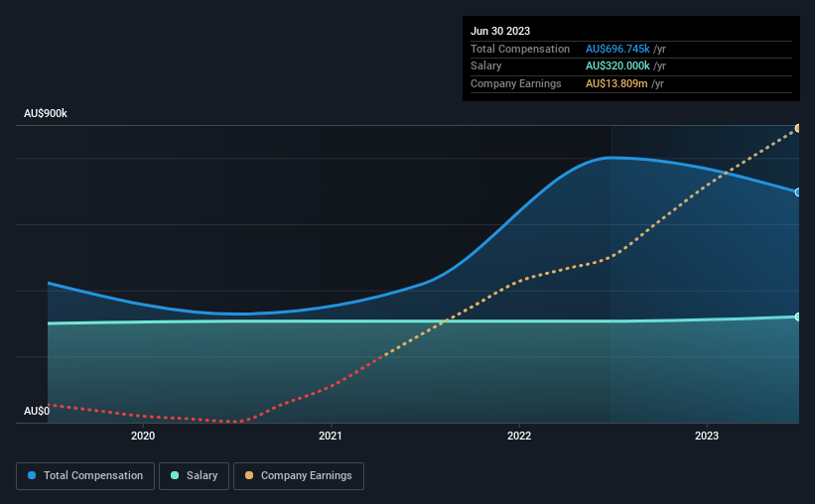Toggle the Company Earnings legend button
The width and height of the screenshot is (815, 504).
(x=299, y=476)
